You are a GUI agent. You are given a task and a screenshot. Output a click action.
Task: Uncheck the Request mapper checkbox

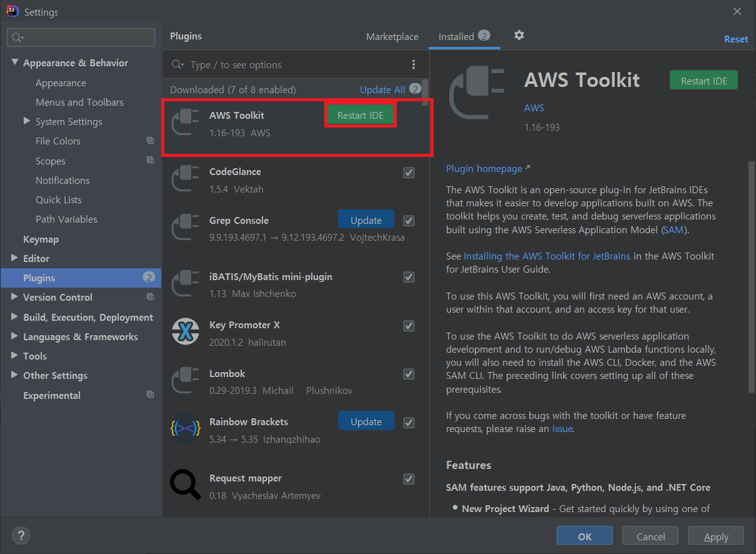[409, 479]
